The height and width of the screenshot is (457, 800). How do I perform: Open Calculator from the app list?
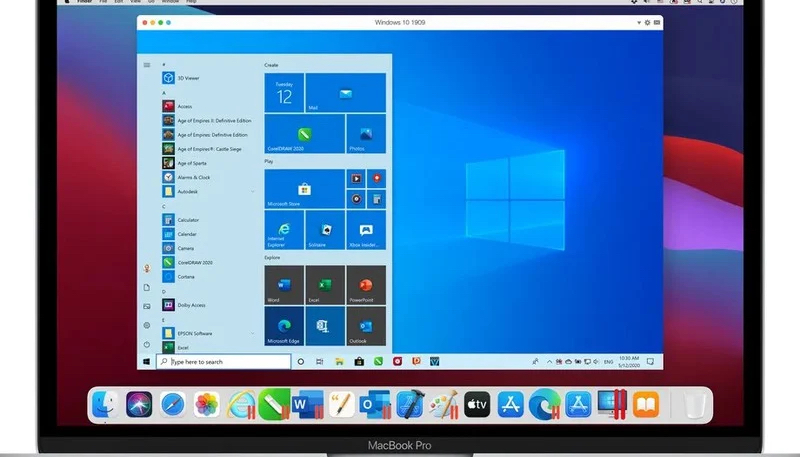click(188, 219)
